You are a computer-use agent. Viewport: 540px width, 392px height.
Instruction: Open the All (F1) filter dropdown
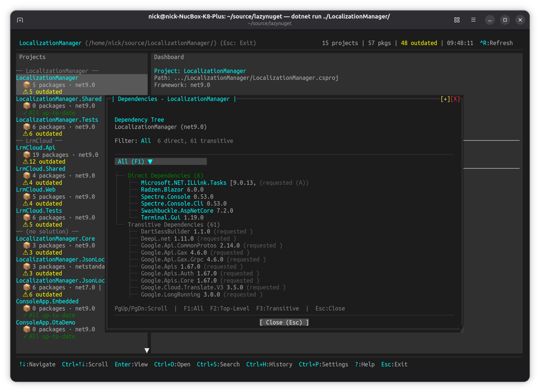coord(160,162)
